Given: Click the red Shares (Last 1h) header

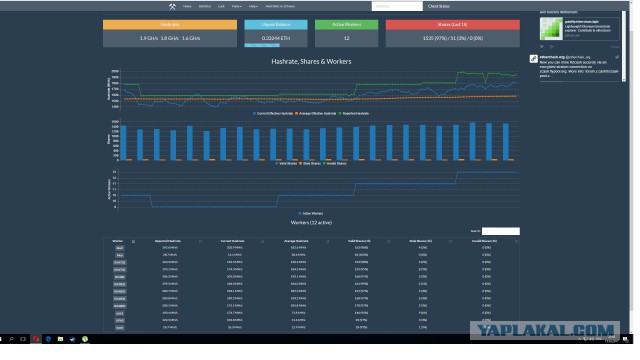Looking at the screenshot, I should [x=453, y=24].
